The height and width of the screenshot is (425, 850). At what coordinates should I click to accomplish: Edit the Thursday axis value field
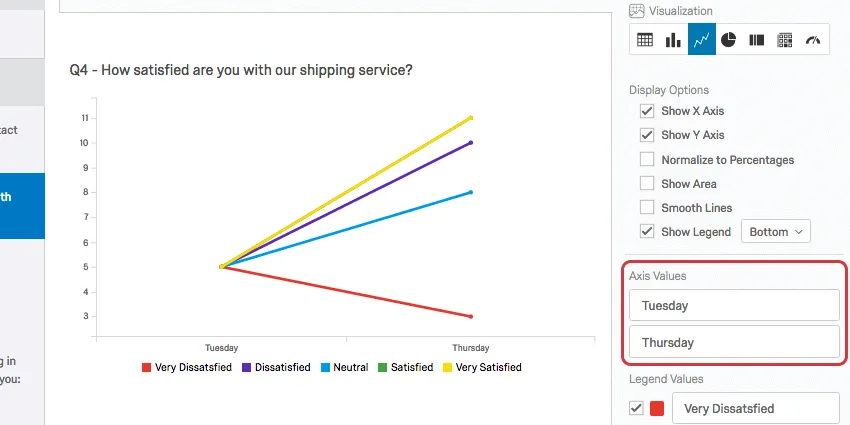[x=734, y=342]
